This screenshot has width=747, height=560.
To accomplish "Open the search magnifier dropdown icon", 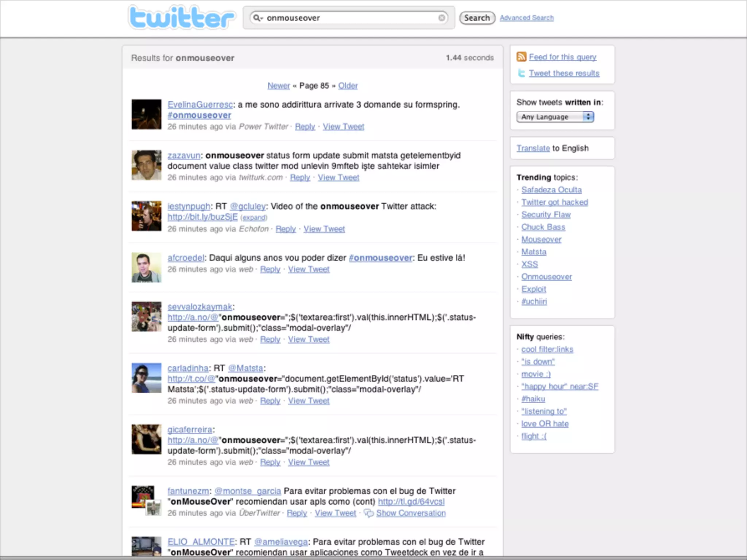I will (258, 18).
